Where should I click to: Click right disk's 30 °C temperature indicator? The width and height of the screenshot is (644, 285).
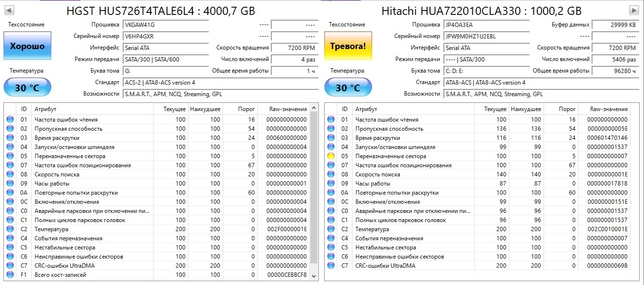(x=348, y=88)
